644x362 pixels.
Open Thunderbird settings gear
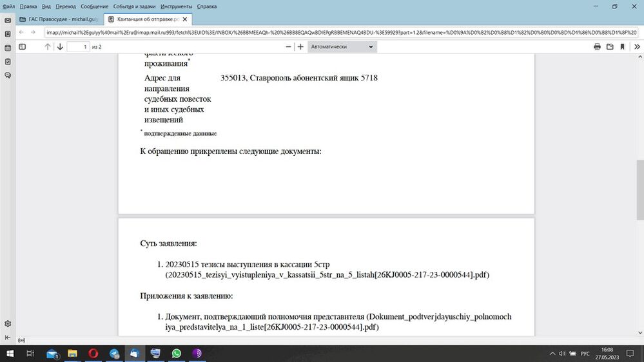tap(7, 323)
